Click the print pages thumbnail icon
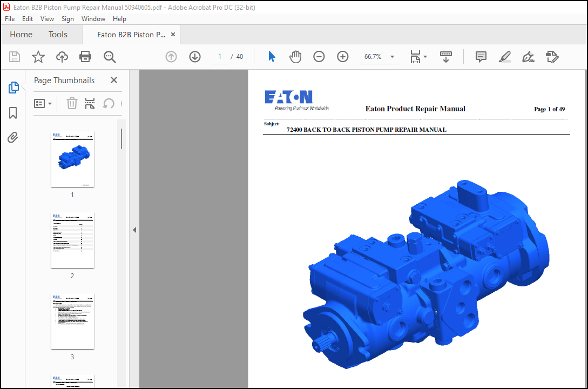This screenshot has width=588, height=389. pyautogui.click(x=90, y=103)
